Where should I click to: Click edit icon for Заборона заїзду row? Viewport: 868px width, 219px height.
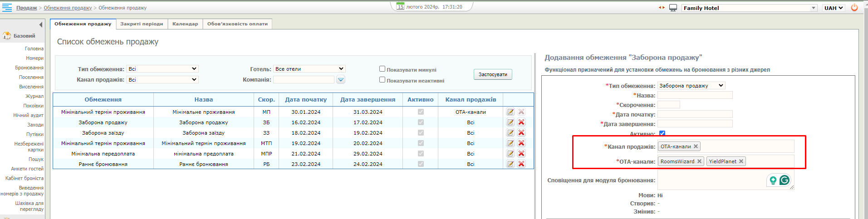tap(510, 133)
